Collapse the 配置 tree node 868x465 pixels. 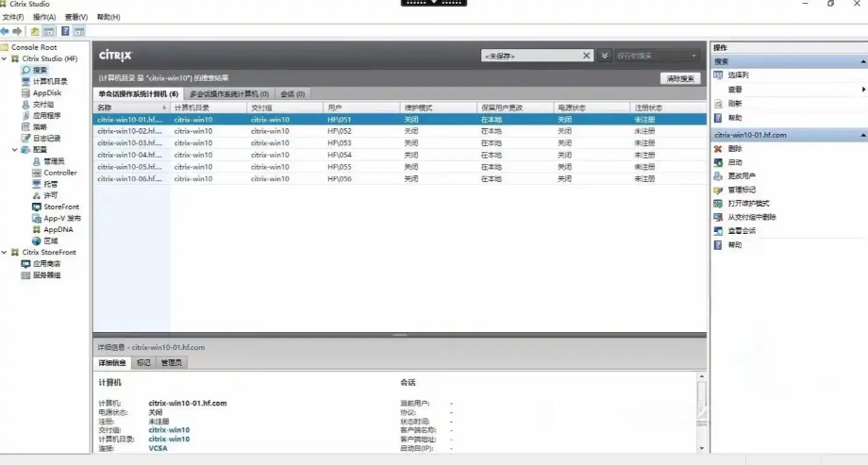[x=15, y=149]
